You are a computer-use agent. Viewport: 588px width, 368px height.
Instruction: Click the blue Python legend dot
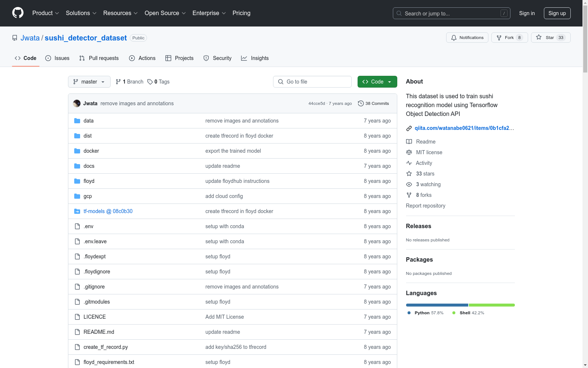409,313
